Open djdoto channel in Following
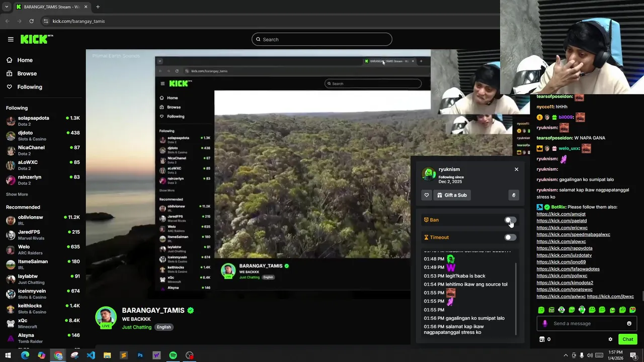 click(43, 136)
